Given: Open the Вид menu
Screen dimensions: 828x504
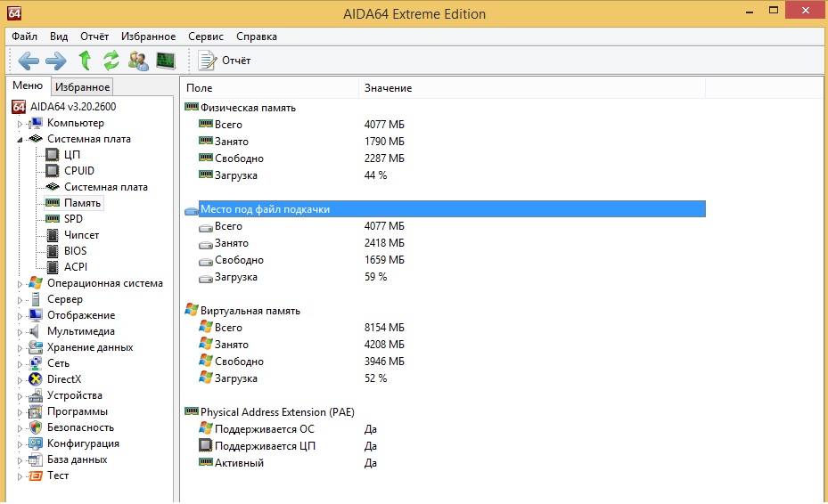Looking at the screenshot, I should (x=59, y=37).
